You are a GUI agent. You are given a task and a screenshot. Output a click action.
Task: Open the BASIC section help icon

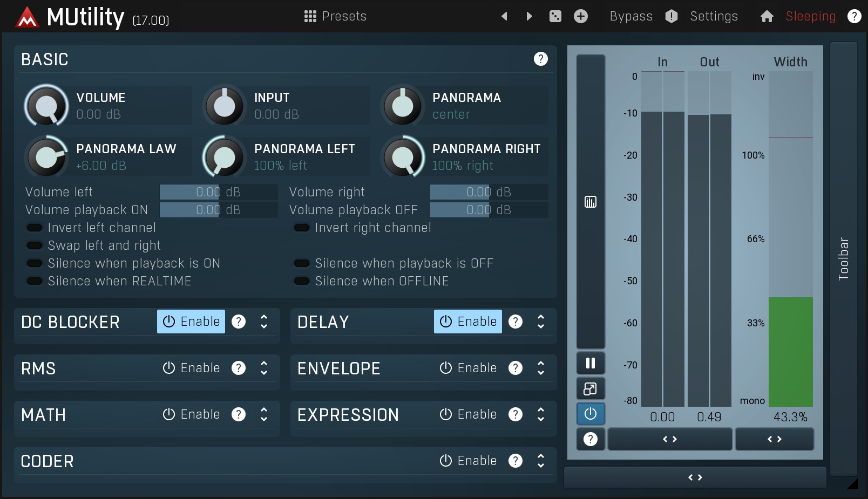540,59
